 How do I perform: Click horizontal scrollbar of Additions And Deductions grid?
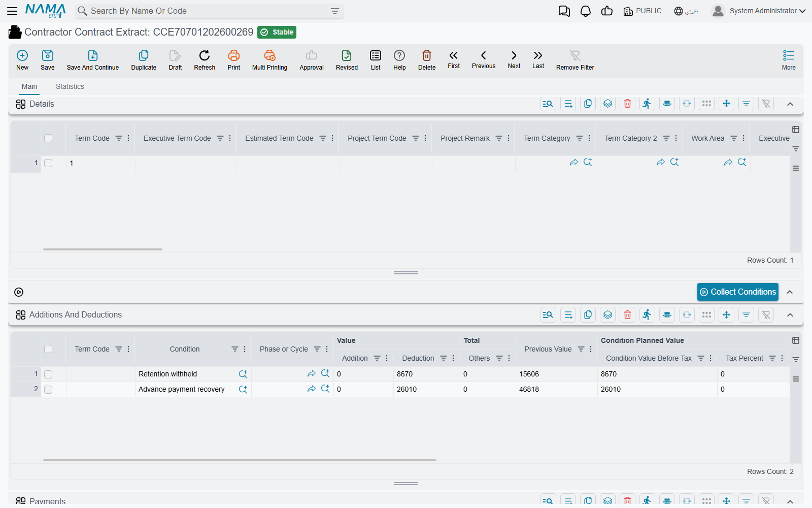240,460
